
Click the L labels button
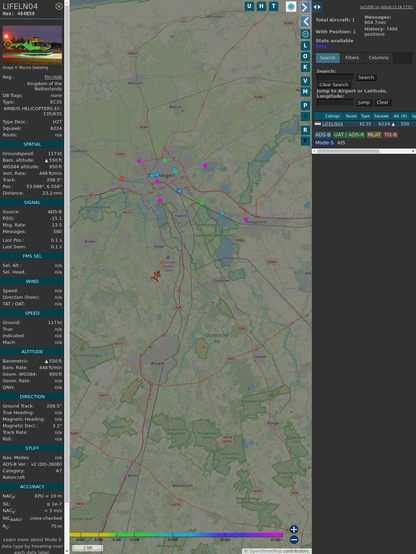click(x=305, y=45)
